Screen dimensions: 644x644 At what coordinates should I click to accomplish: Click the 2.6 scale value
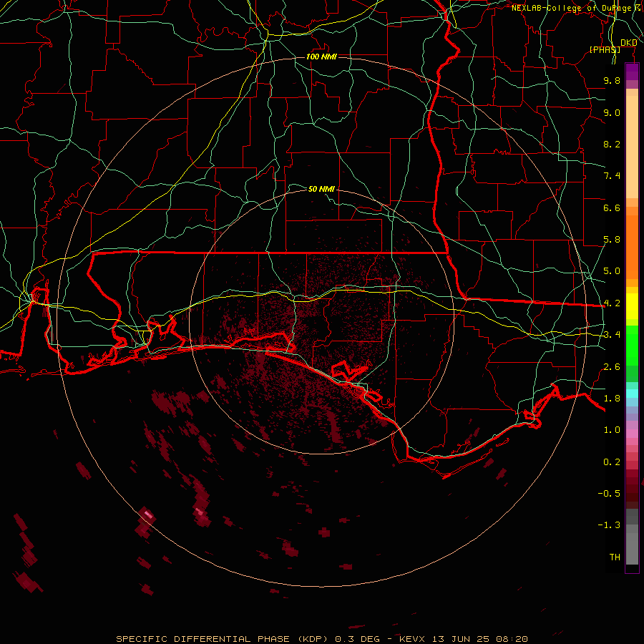612,367
